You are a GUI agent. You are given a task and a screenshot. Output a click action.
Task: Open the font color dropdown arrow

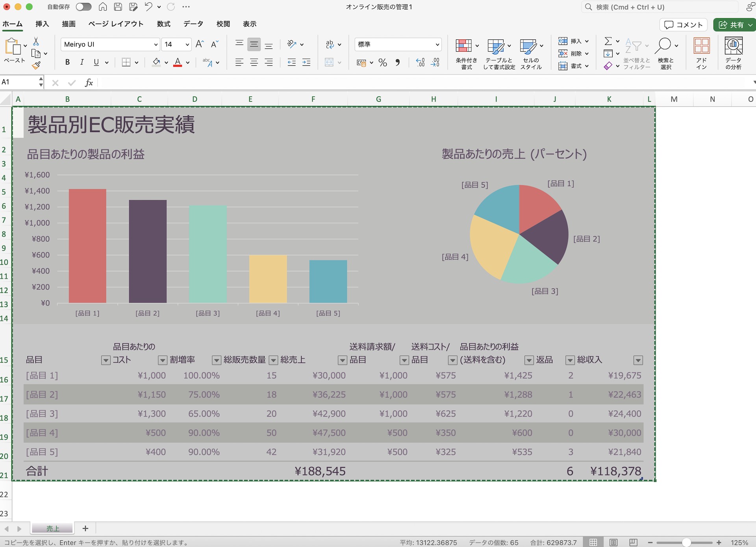(x=188, y=63)
